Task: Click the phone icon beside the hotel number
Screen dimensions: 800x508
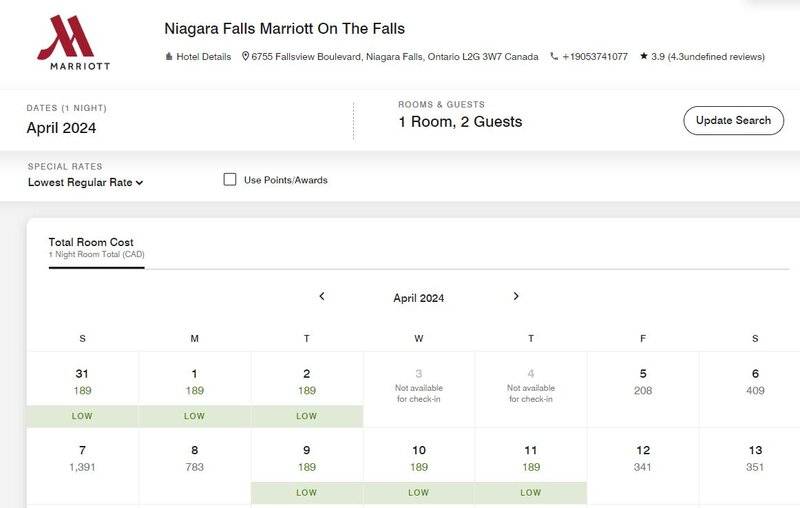Action: (554, 57)
